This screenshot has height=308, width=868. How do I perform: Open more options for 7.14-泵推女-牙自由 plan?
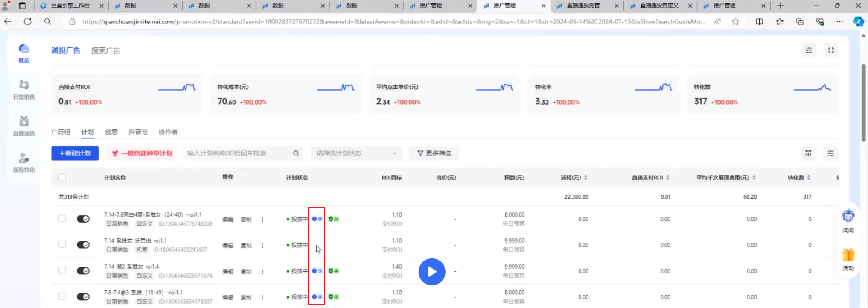pos(262,246)
